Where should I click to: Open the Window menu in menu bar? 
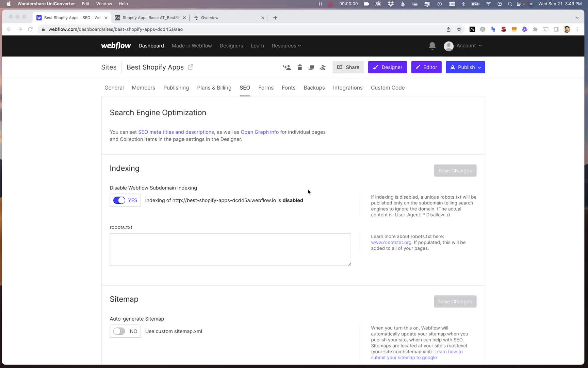(104, 4)
